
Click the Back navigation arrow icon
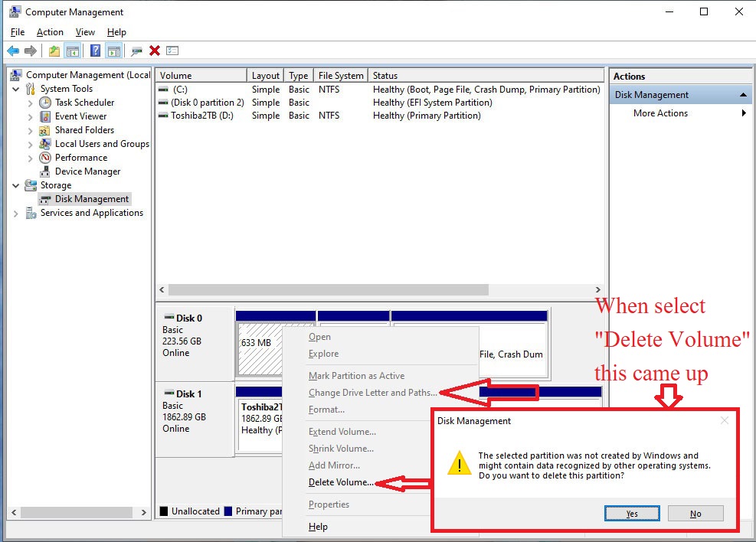(x=13, y=51)
